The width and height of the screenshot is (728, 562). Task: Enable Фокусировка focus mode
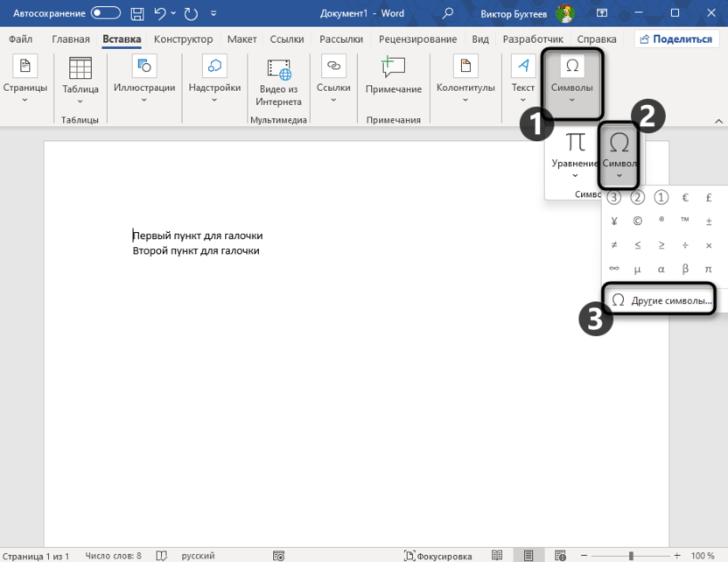tap(437, 556)
